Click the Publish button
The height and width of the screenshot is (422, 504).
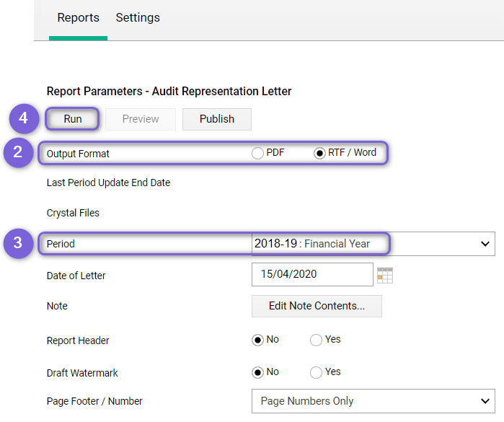tap(217, 119)
